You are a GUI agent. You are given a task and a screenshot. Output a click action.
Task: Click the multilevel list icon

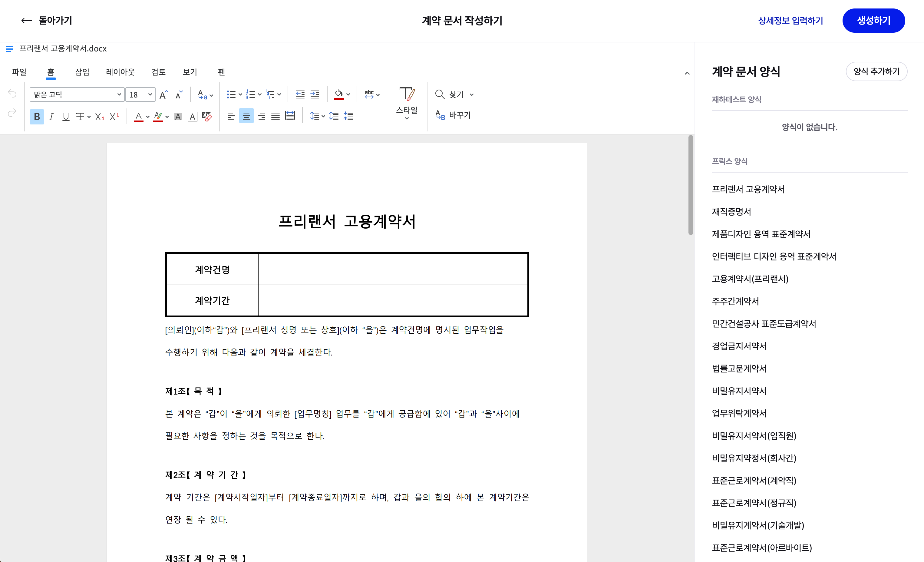(x=270, y=94)
